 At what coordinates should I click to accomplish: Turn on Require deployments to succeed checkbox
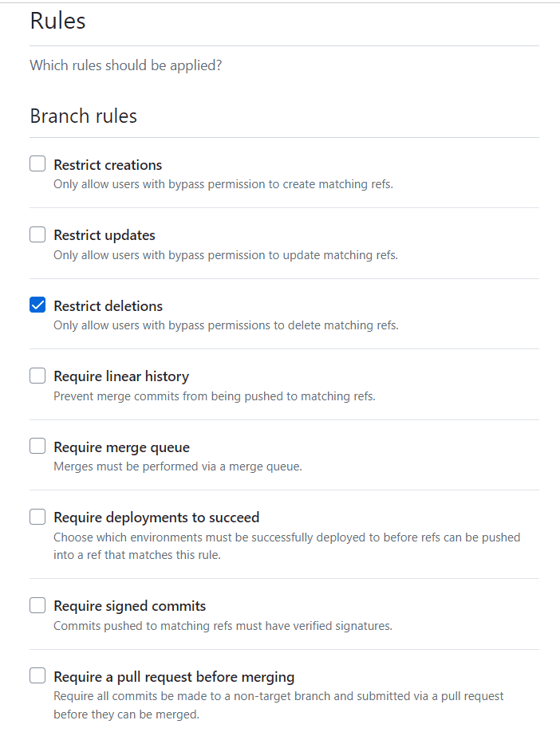click(x=37, y=517)
